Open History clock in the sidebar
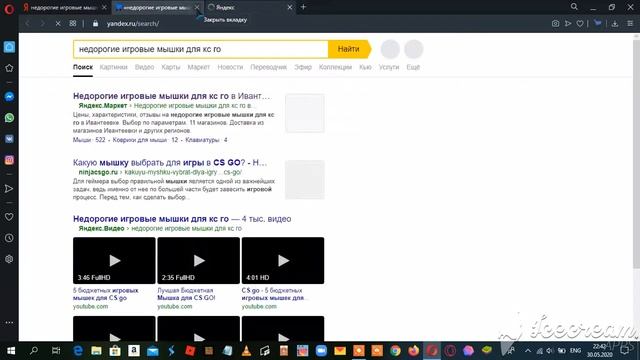This screenshot has height=360, width=640. coord(9,238)
